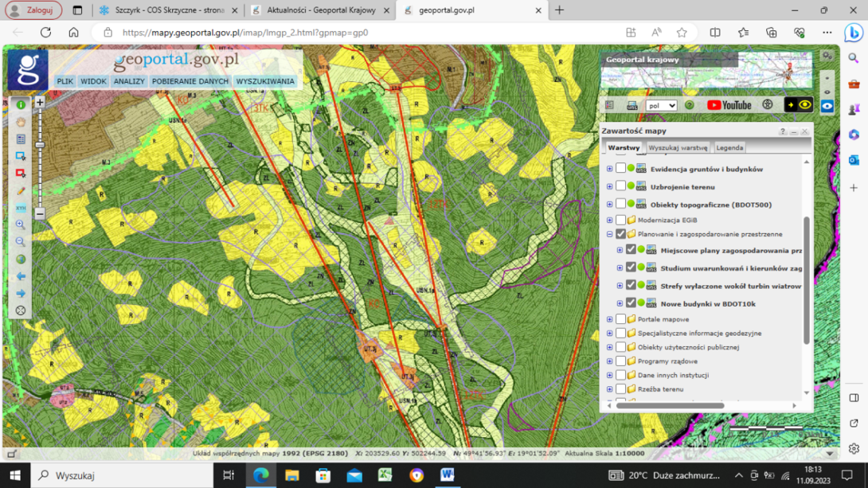Switch to Aktualności - Geoportal Krajowy browser tab

[320, 10]
